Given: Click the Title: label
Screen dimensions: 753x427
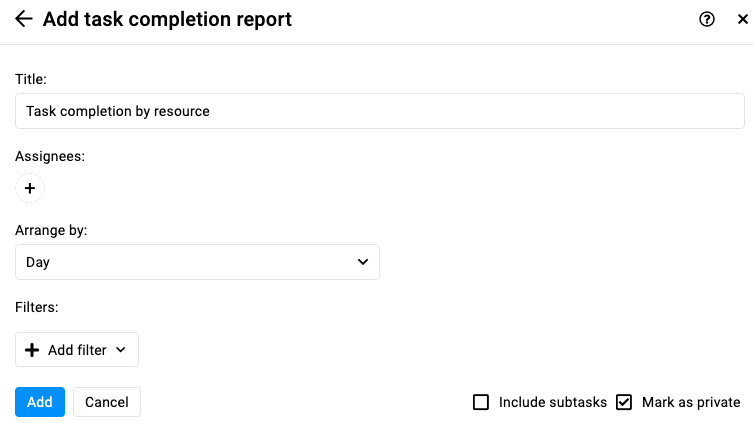Looking at the screenshot, I should click(x=31, y=79).
